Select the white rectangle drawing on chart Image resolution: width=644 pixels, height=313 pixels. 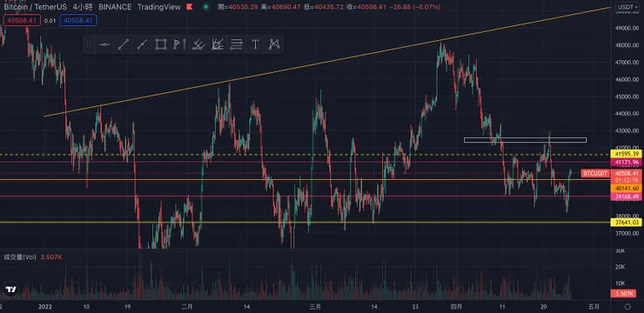click(x=525, y=140)
